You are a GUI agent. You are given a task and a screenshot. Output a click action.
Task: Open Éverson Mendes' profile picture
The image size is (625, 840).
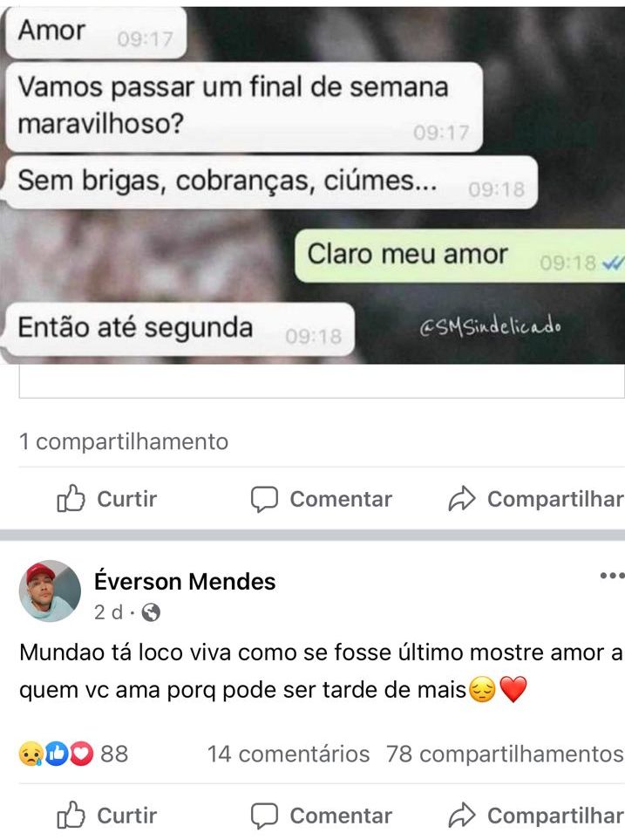pyautogui.click(x=50, y=591)
